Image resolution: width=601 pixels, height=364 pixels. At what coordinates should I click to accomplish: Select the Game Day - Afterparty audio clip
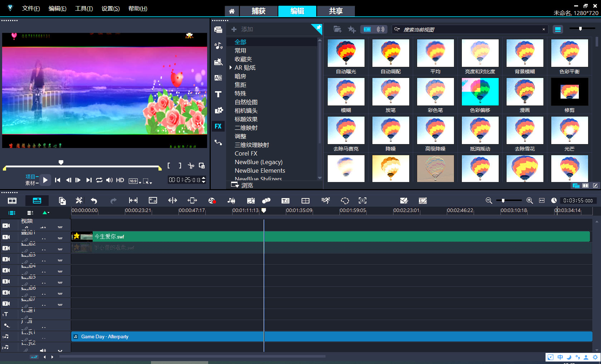click(332, 336)
